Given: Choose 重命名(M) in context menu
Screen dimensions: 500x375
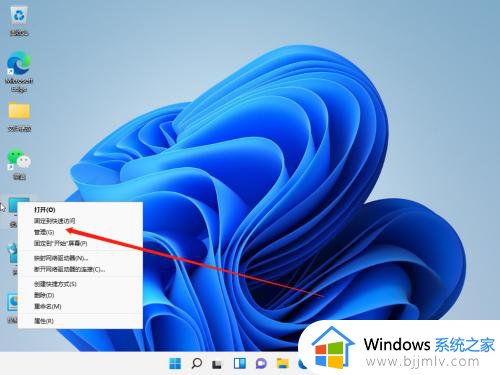Looking at the screenshot, I should click(80, 306).
